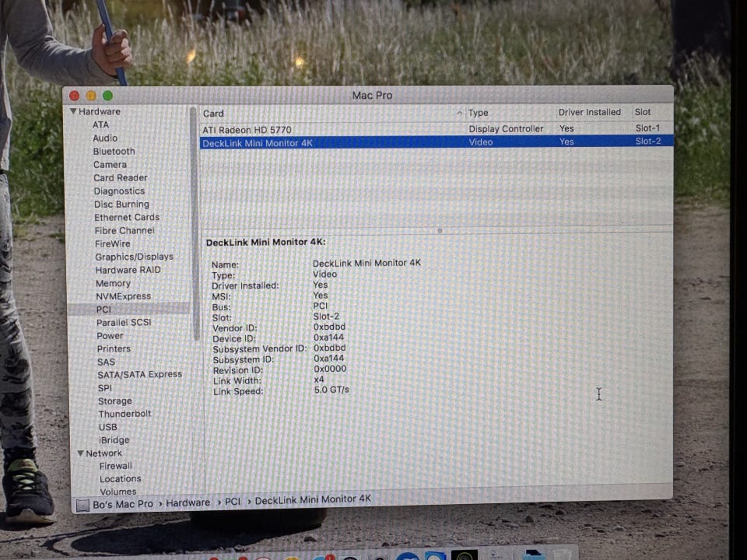This screenshot has width=747, height=560.
Task: Click the split pane divider handle
Action: click(x=440, y=230)
